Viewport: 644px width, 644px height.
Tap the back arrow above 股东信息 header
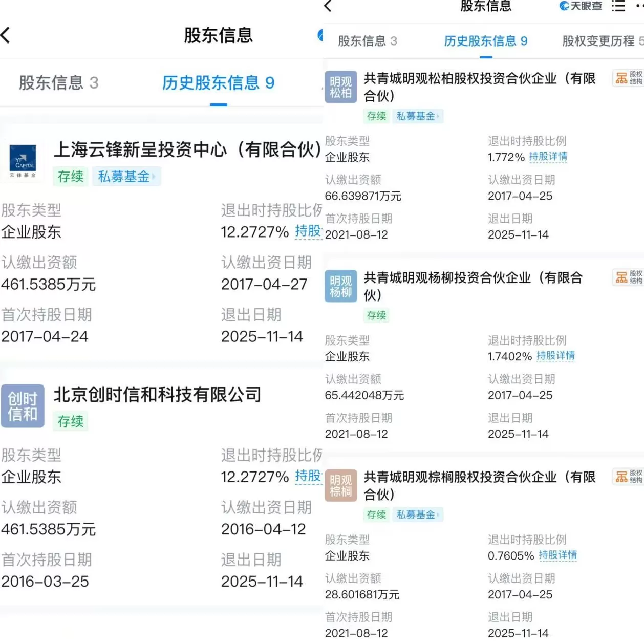pyautogui.click(x=328, y=7)
